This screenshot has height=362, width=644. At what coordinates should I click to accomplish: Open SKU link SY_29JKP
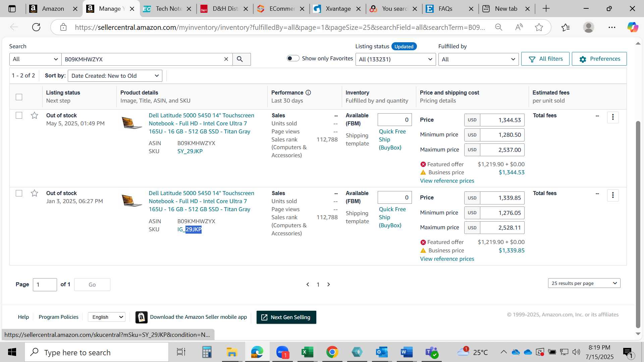(x=190, y=152)
